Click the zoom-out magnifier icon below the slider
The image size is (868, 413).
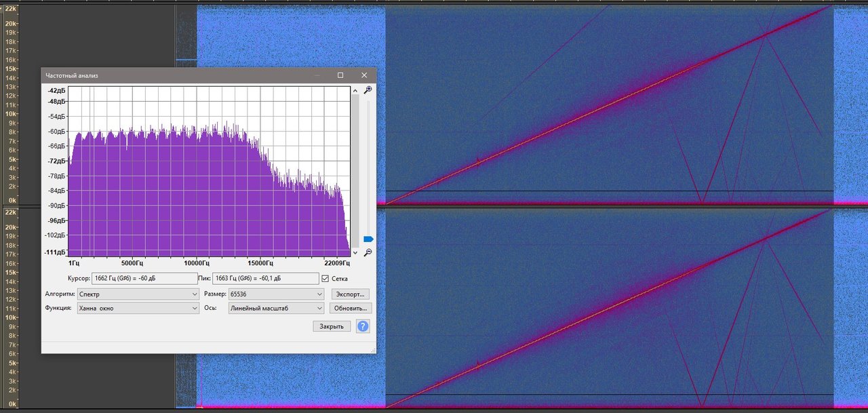pos(368,252)
